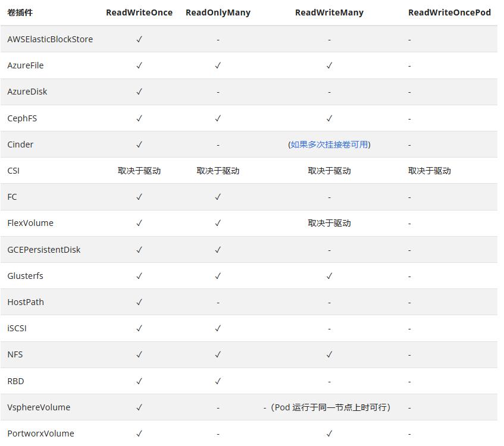
Task: Click HostPath ReadWriteOnce checkmark
Action: click(x=139, y=302)
